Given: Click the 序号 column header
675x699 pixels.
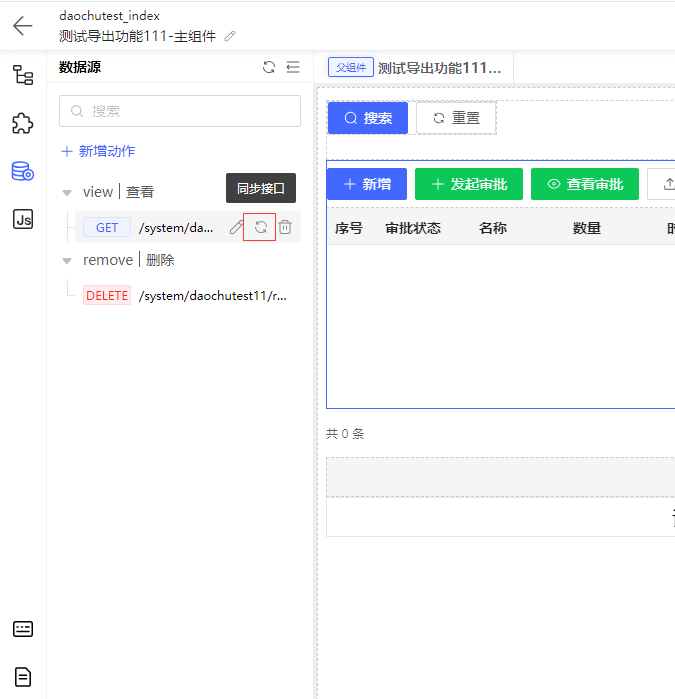Looking at the screenshot, I should pos(349,228).
